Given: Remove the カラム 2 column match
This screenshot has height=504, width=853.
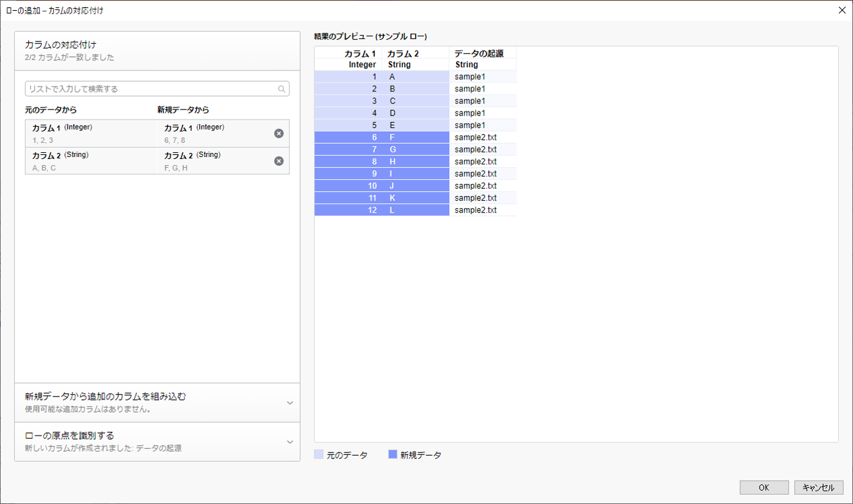Looking at the screenshot, I should tap(279, 161).
